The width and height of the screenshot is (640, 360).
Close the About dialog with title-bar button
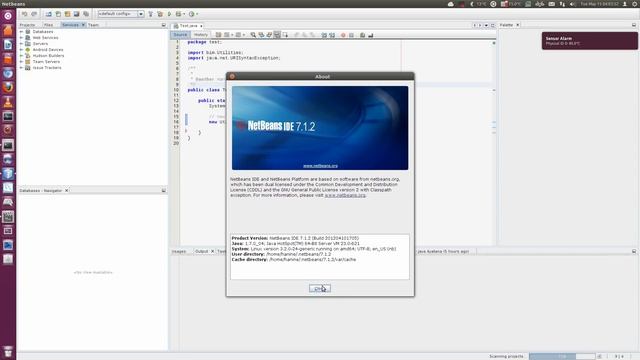[x=232, y=76]
